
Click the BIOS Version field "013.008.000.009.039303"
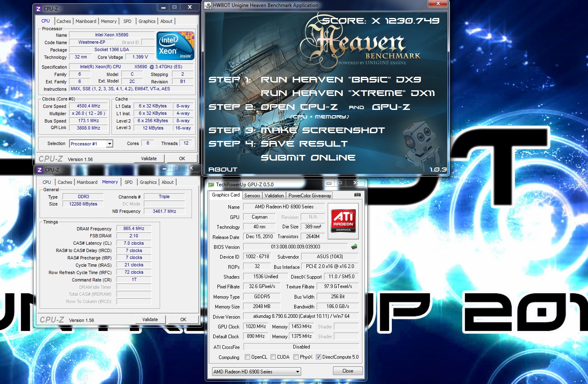[x=295, y=247]
